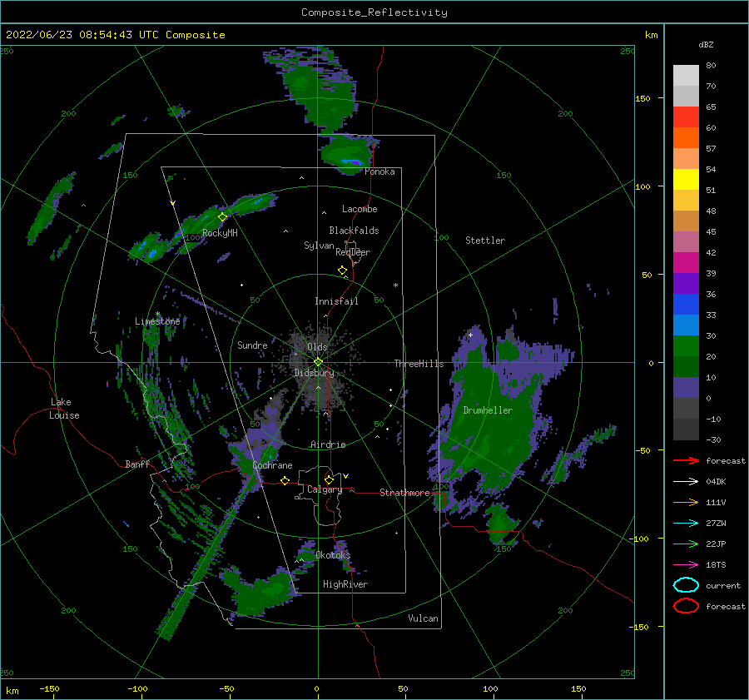The image size is (749, 700).
Task: Click the -150 tick on bottom axis
Action: coord(49,688)
